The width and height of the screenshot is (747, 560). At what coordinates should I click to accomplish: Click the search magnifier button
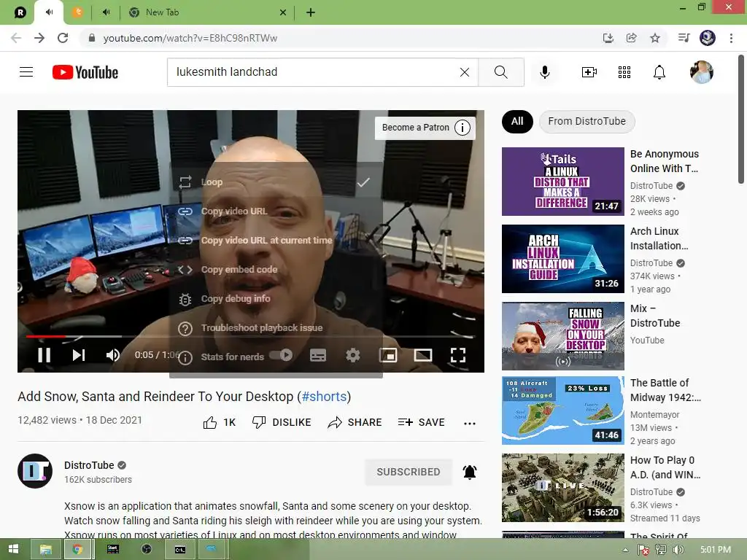pyautogui.click(x=500, y=72)
